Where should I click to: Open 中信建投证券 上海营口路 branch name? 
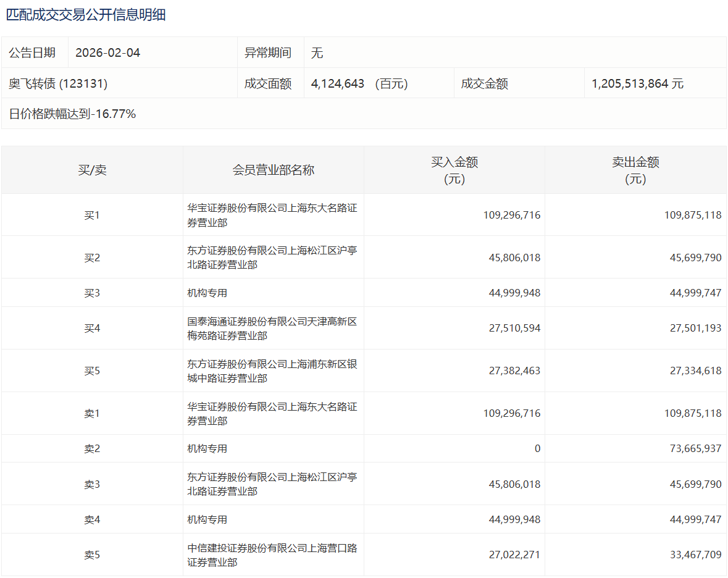click(x=272, y=555)
